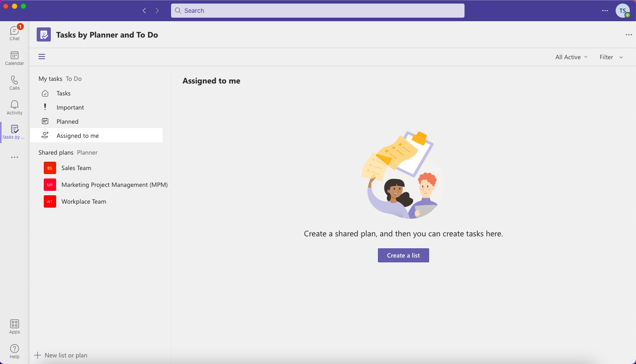Viewport: 636px width, 364px height.
Task: Go to Calls in left rail
Action: (15, 83)
